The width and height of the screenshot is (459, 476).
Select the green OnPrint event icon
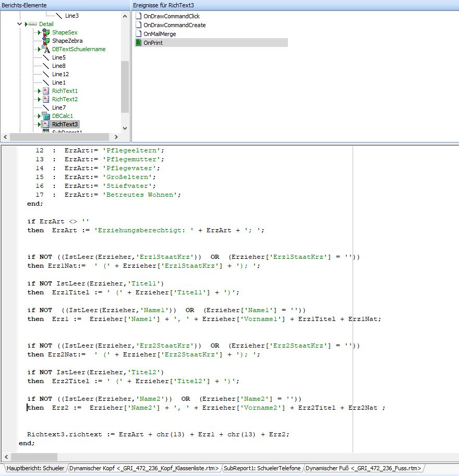[x=138, y=42]
